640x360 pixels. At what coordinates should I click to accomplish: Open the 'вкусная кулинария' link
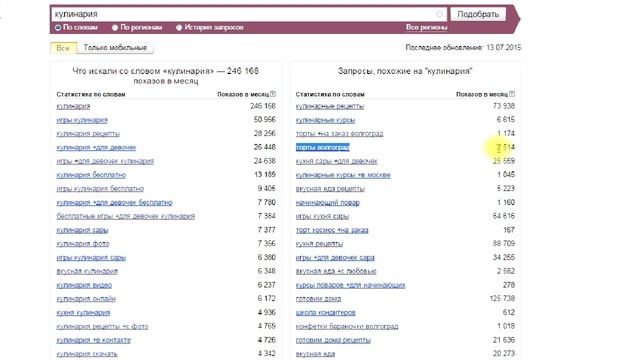pyautogui.click(x=87, y=271)
